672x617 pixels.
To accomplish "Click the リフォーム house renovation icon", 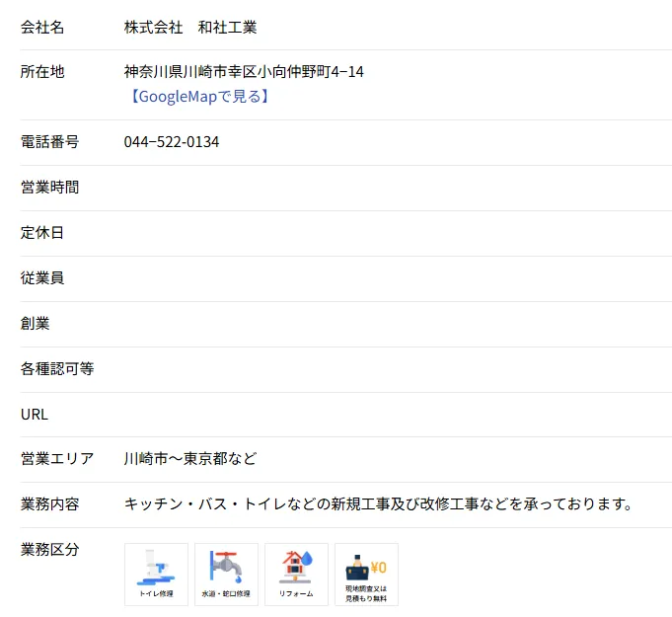I will [x=296, y=574].
